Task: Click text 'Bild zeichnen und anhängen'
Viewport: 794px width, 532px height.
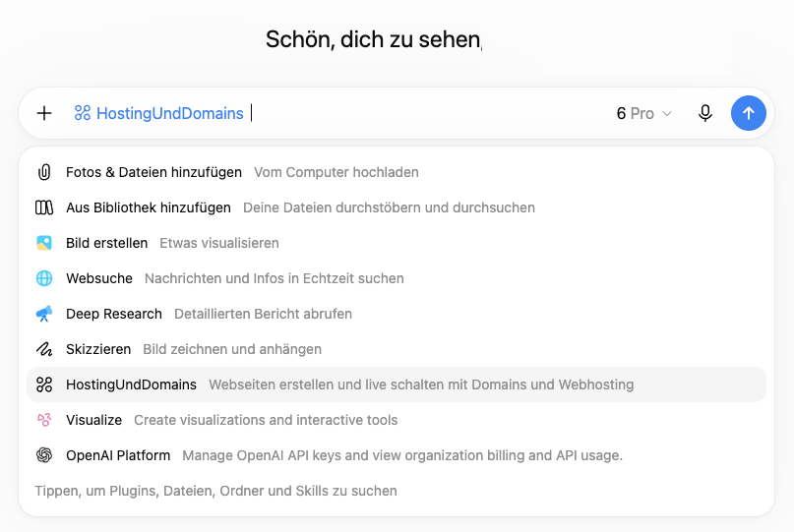Action: [232, 349]
